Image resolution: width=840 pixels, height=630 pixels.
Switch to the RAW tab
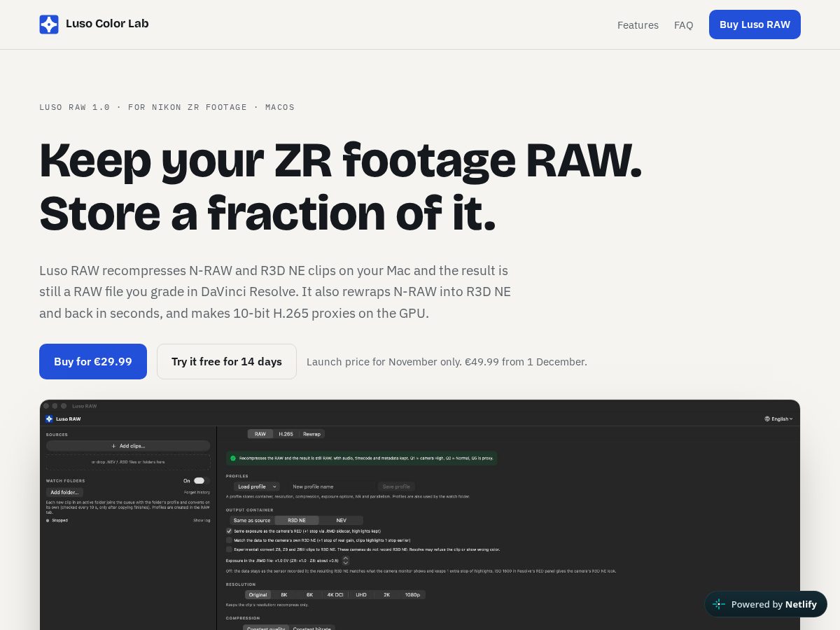click(260, 434)
